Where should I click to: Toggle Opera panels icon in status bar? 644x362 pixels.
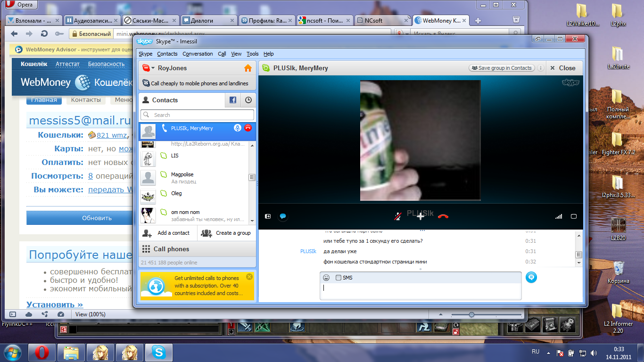coord(13,314)
